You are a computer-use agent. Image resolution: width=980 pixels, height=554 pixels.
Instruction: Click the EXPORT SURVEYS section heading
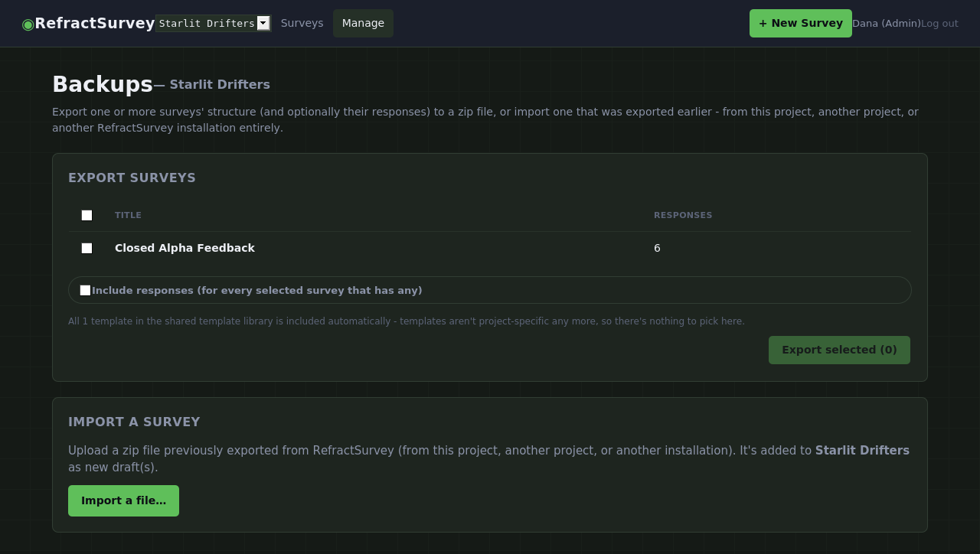132,178
